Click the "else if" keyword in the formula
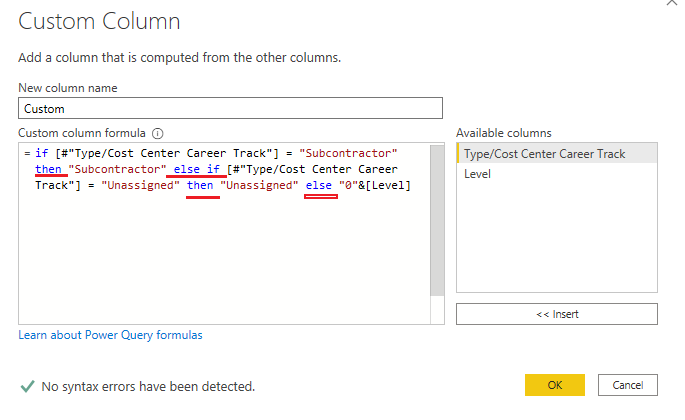The image size is (685, 420). (197, 170)
